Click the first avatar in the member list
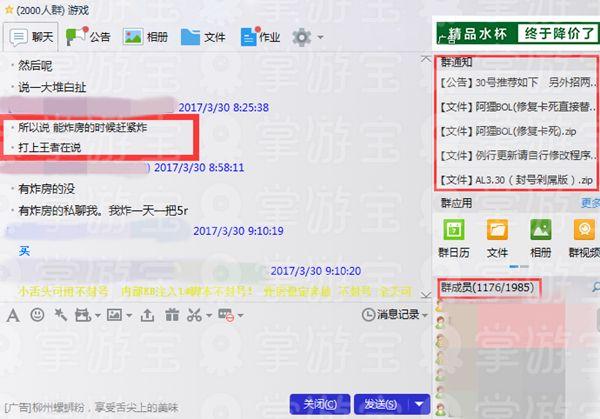Image resolution: width=600 pixels, height=419 pixels. tap(440, 305)
